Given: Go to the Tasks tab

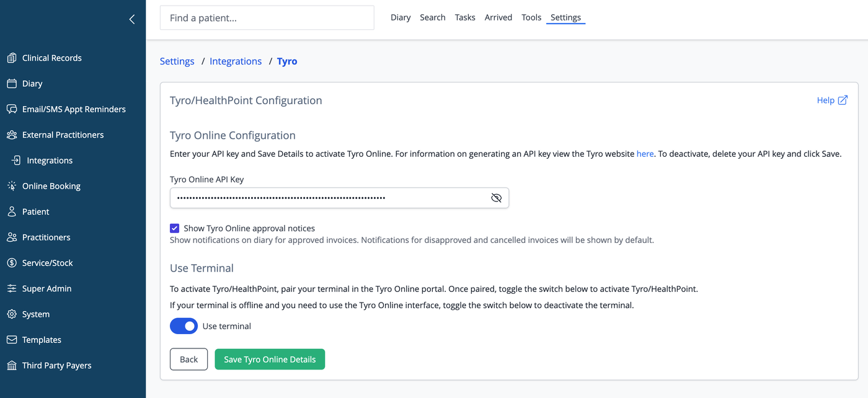Looking at the screenshot, I should [465, 17].
